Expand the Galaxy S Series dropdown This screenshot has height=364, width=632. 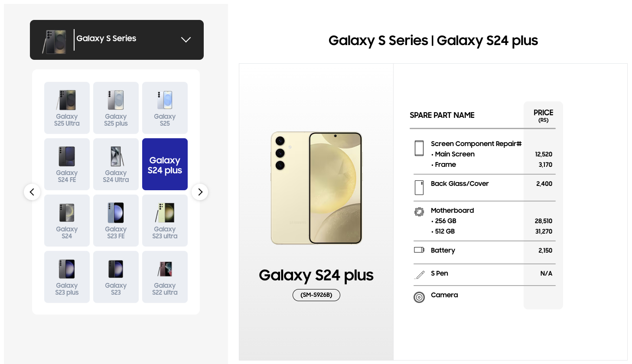(x=186, y=39)
